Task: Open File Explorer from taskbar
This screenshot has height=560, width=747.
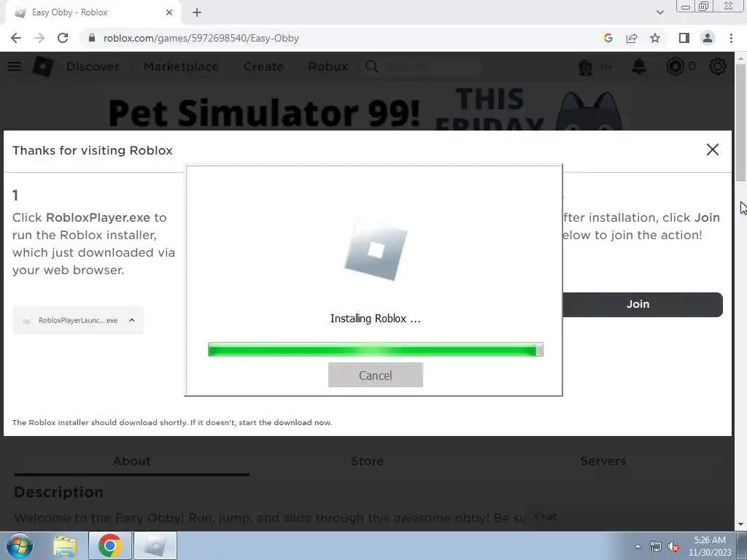Action: point(65,546)
